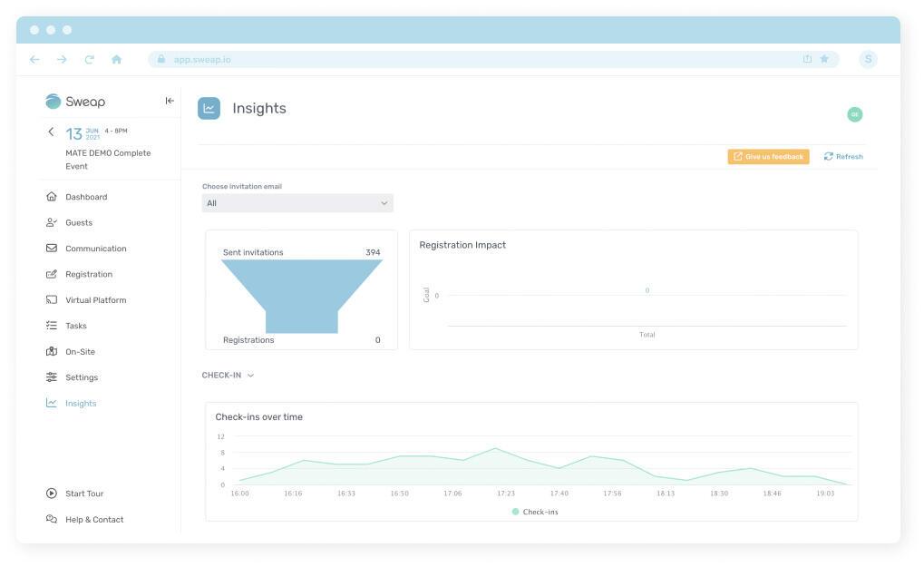This screenshot has height=567, width=924.
Task: Toggle the Check-ins legend series
Action: [x=535, y=512]
